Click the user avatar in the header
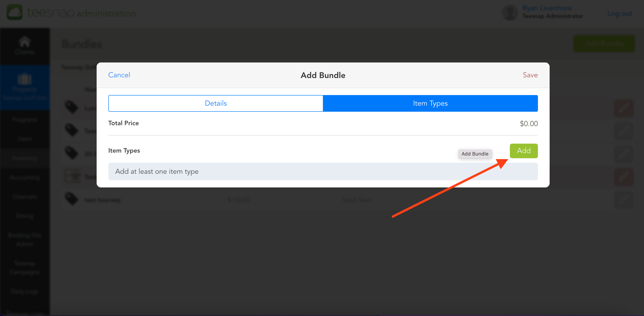This screenshot has height=316, width=644. coord(510,13)
